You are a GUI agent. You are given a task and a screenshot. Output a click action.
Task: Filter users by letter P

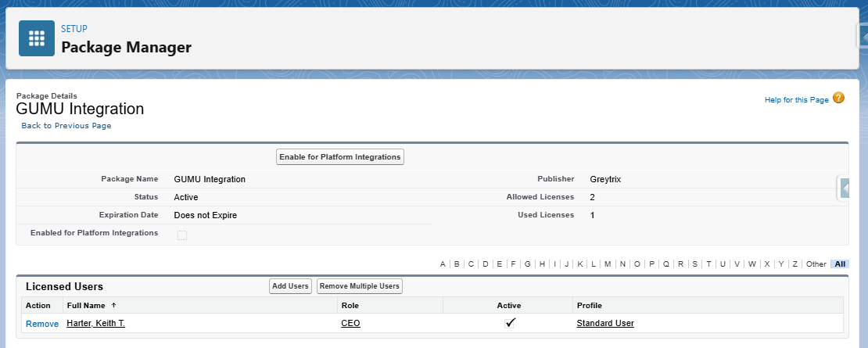(652, 264)
